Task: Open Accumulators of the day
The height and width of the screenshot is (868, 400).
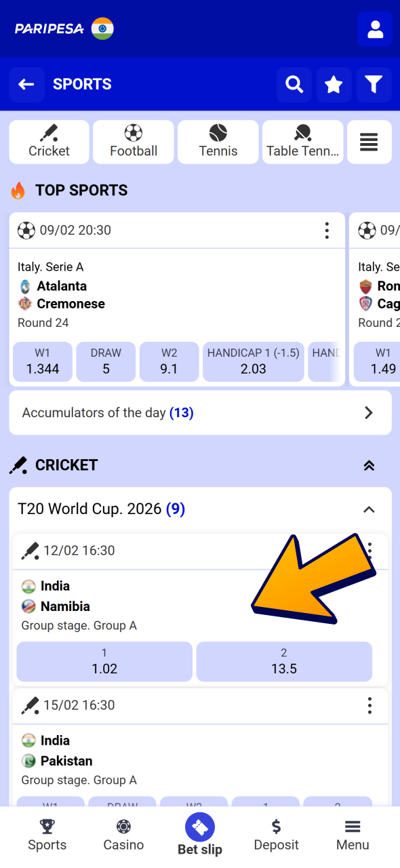Action: [x=200, y=412]
